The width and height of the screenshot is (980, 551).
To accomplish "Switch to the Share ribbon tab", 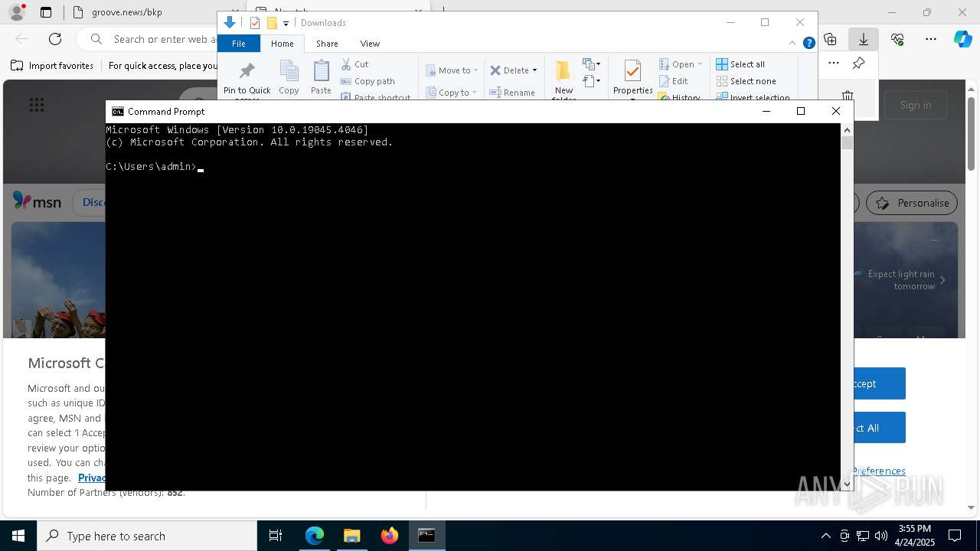I will point(327,44).
